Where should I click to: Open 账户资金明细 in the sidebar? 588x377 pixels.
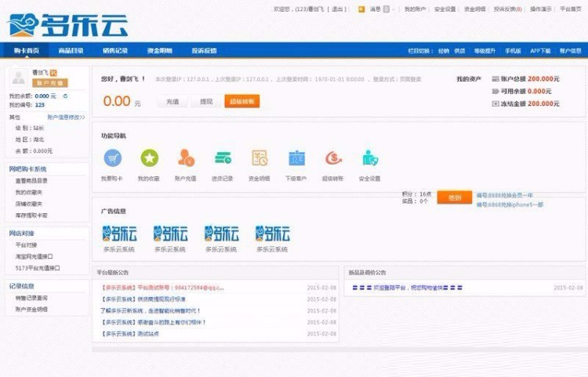click(x=31, y=310)
